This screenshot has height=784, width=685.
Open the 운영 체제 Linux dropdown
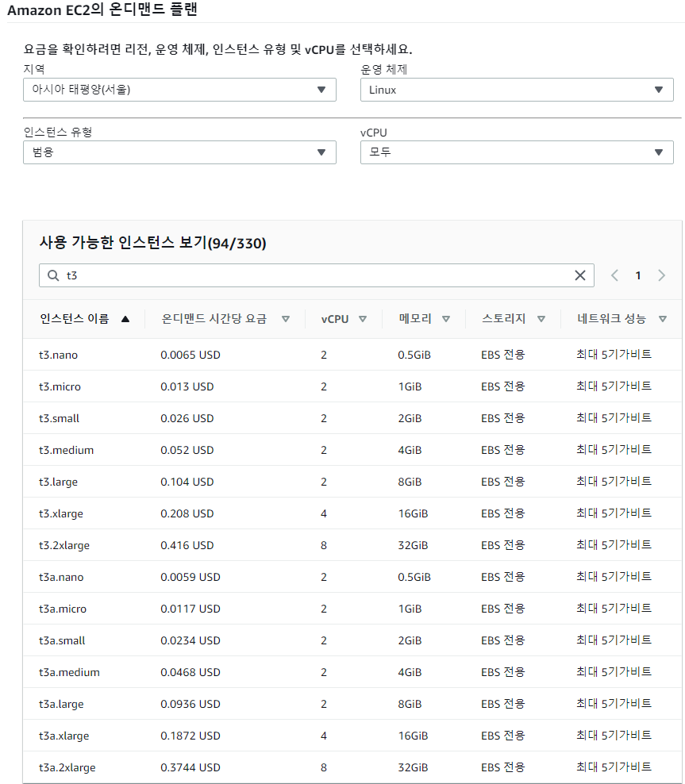point(517,90)
